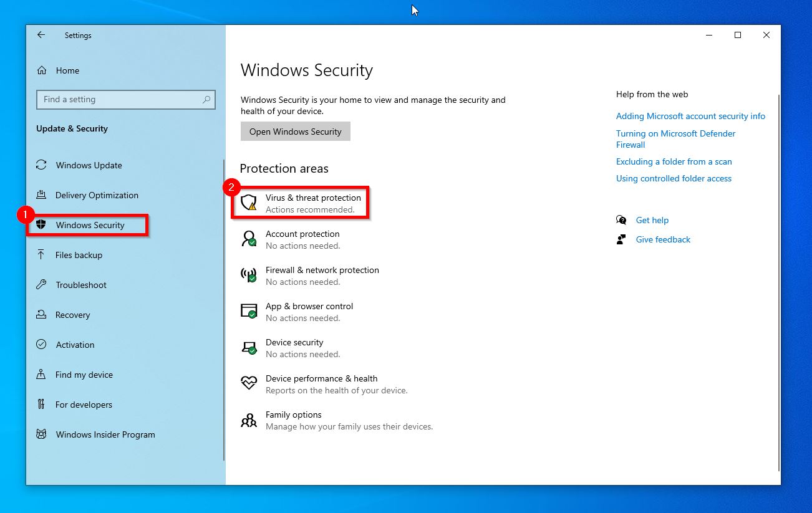Select Windows Update in the sidebar
This screenshot has height=513, width=812.
(89, 165)
